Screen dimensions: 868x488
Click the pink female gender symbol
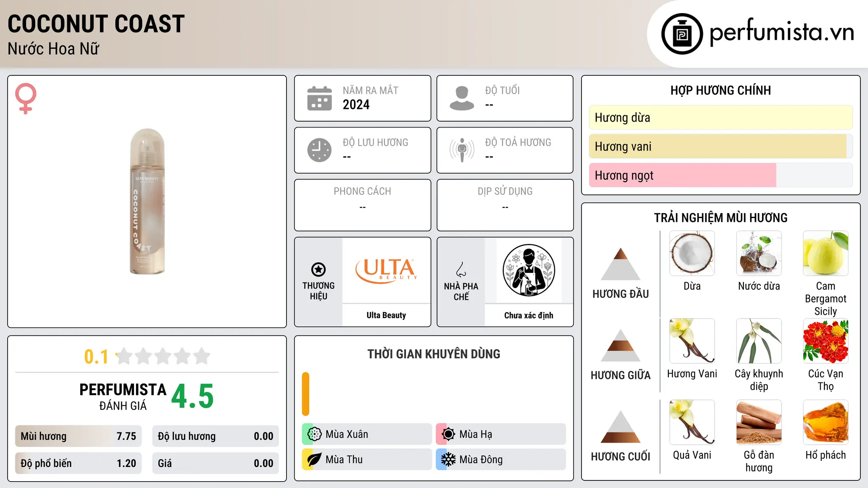26,98
